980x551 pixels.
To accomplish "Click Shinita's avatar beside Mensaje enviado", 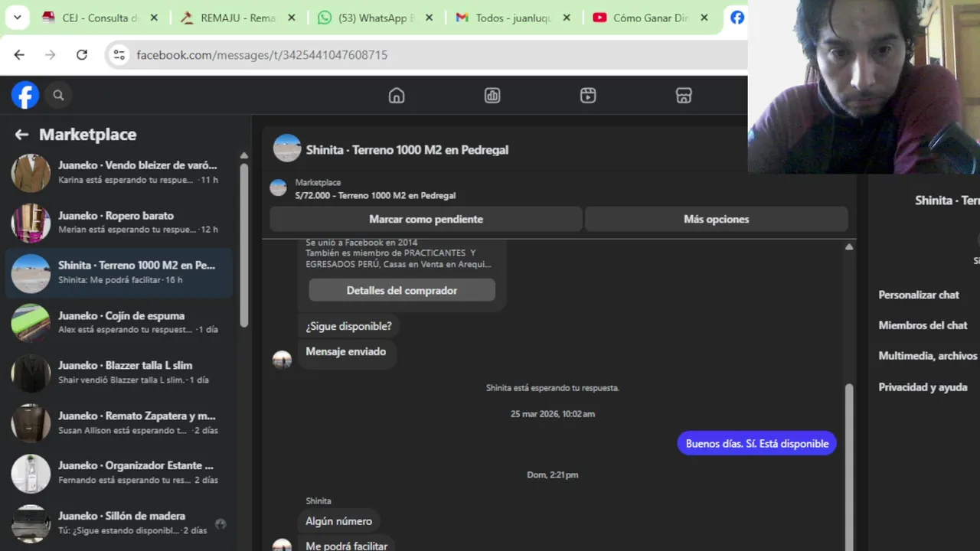I will (x=283, y=360).
